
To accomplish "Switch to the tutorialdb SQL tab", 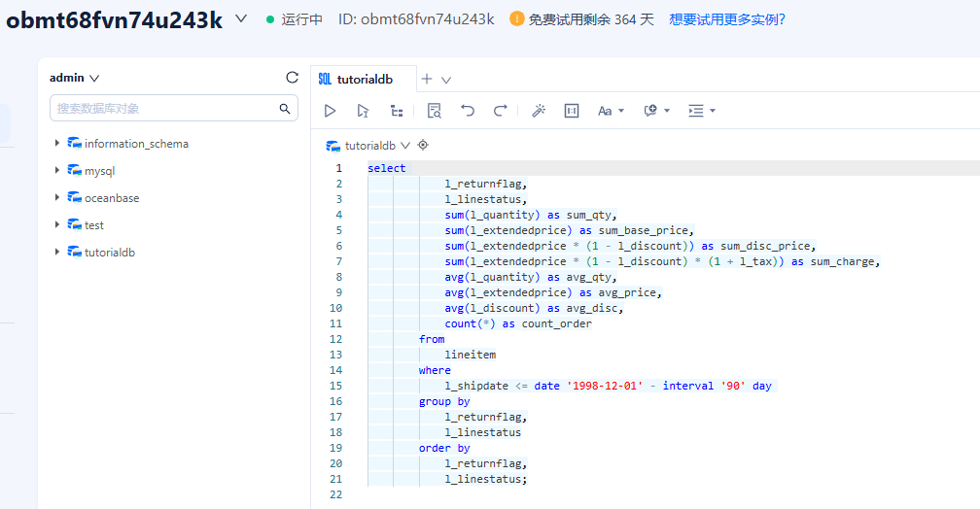I will point(364,80).
